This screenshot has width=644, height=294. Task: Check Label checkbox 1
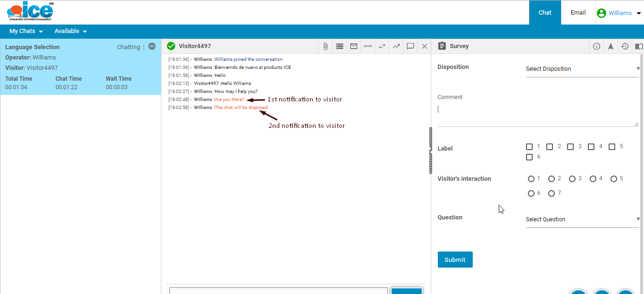(x=529, y=147)
